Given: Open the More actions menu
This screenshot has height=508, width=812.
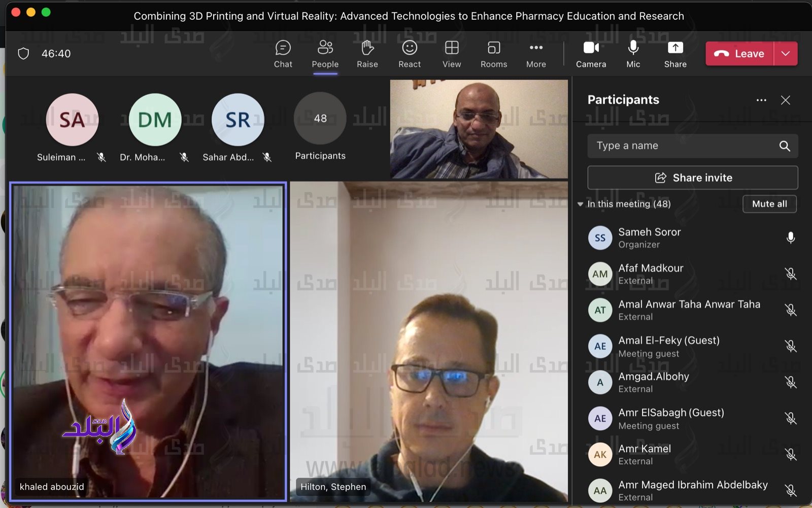Looking at the screenshot, I should (x=536, y=54).
